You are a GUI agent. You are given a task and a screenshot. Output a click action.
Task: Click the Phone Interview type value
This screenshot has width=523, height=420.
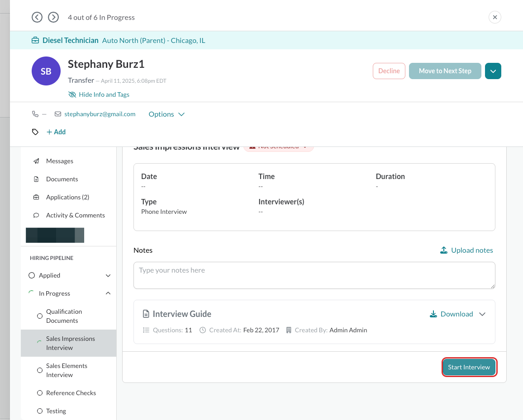[x=164, y=212]
